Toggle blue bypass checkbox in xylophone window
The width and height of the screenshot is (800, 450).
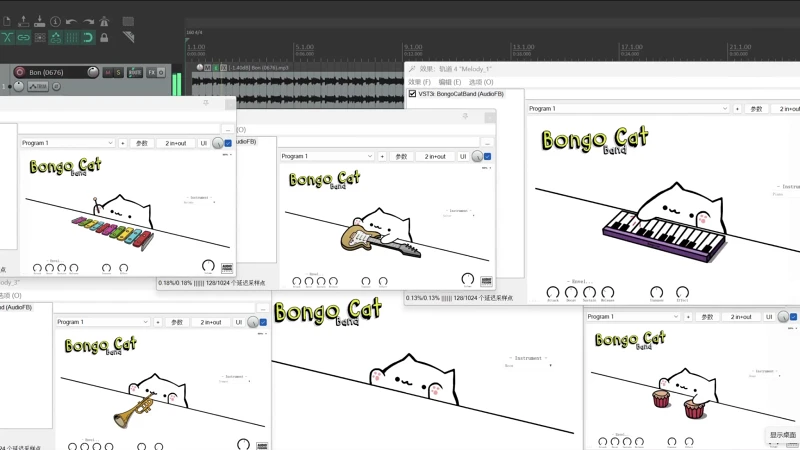coord(228,143)
